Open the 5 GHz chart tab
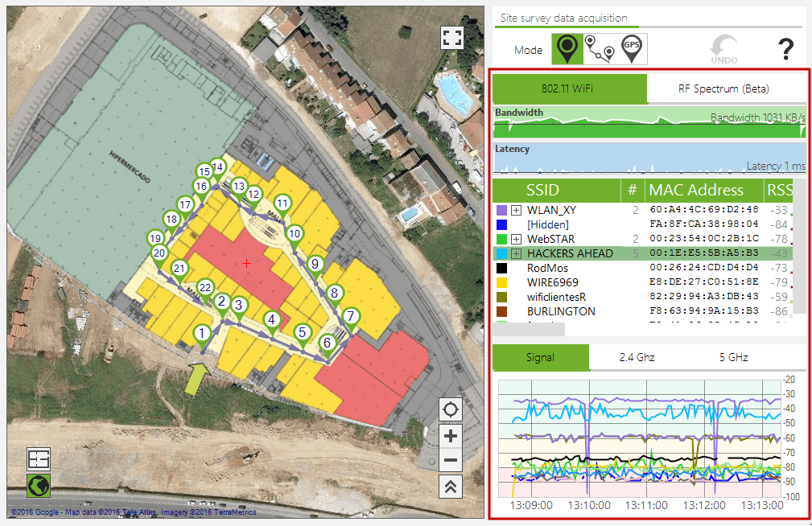This screenshot has width=812, height=526. pyautogui.click(x=733, y=357)
